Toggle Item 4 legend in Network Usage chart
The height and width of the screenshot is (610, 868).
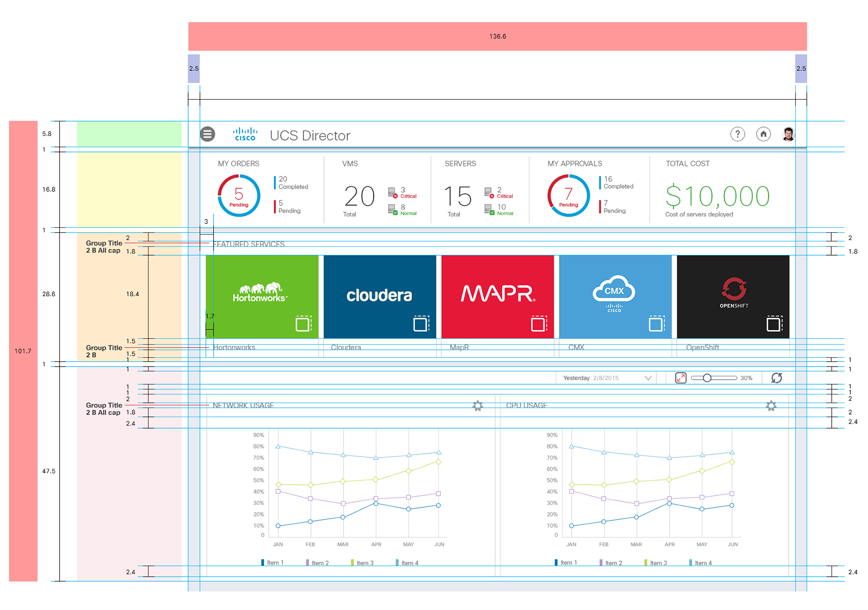coord(407,563)
